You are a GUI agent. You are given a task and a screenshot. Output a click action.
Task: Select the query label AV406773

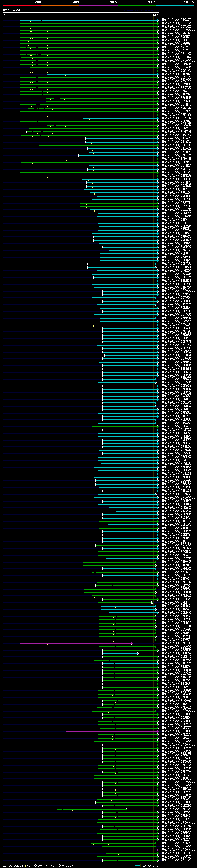tap(11, 10)
